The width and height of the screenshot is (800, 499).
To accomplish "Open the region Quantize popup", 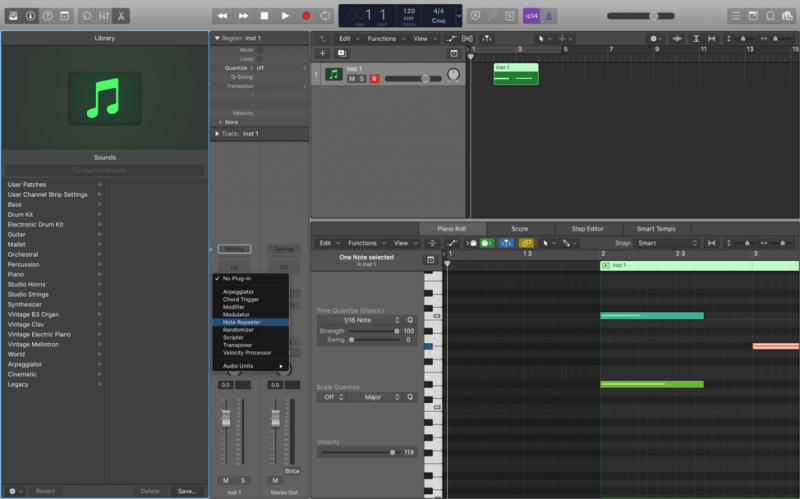I will click(x=281, y=68).
